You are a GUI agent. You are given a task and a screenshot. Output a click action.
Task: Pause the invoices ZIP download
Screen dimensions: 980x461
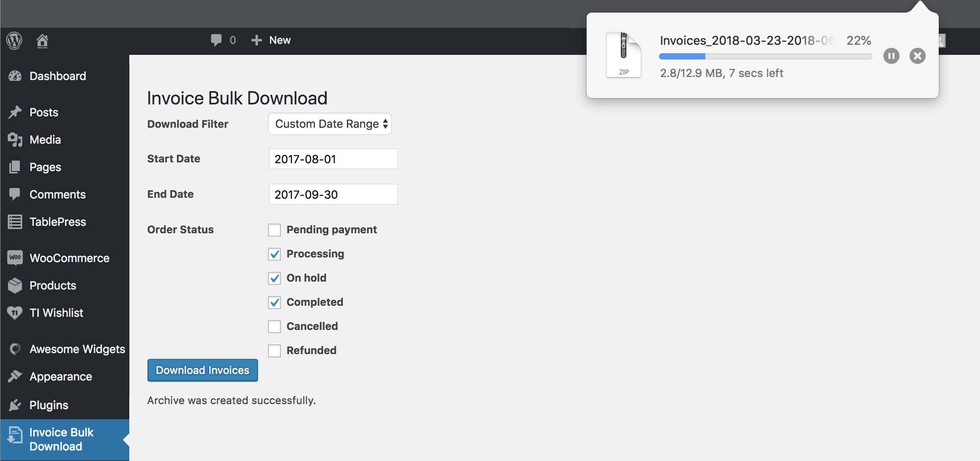pos(891,56)
